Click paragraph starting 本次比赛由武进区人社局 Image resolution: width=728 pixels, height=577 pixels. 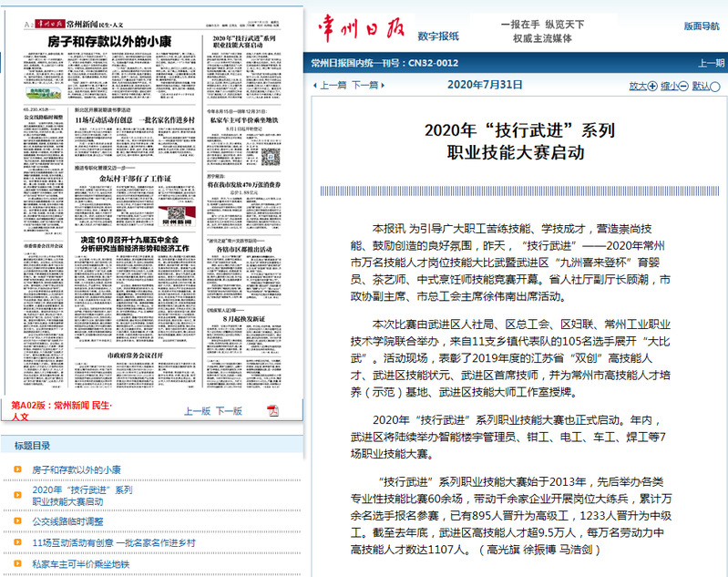511,358
